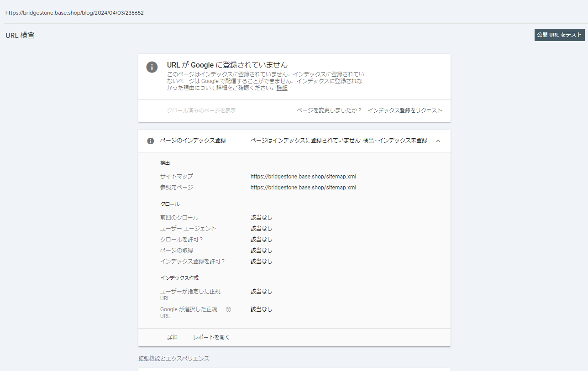This screenshot has width=588, height=371.
Task: Click the disabled クロール済みのページを表示 button
Action: 201,110
